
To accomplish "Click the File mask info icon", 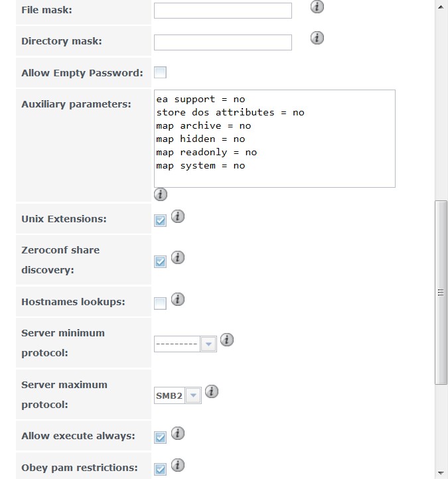I will 317,7.
